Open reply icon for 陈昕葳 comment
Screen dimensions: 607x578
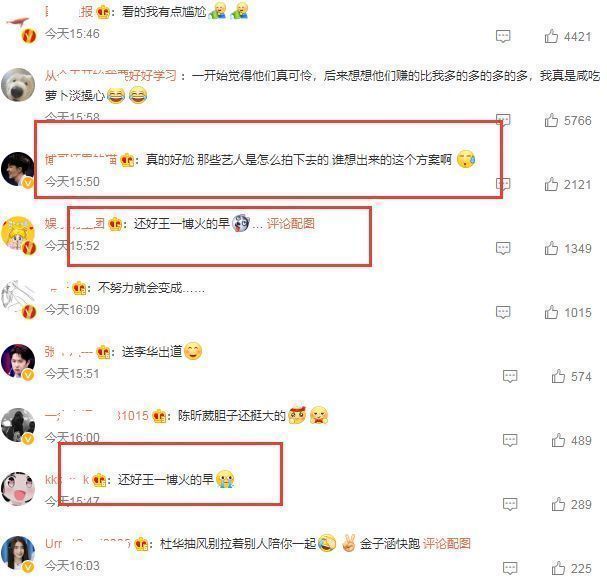tap(510, 440)
